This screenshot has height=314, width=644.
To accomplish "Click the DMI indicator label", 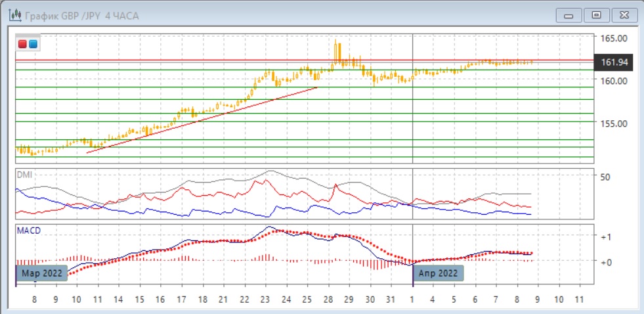I will tap(24, 175).
